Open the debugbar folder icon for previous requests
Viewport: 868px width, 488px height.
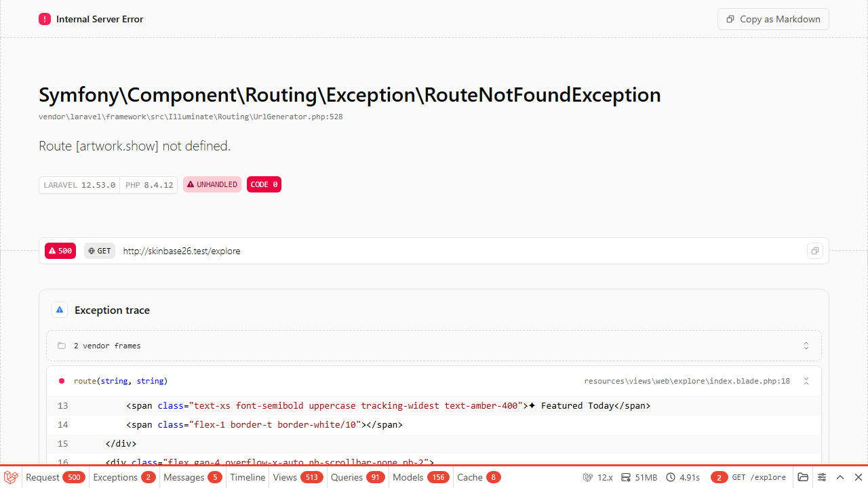click(x=803, y=477)
